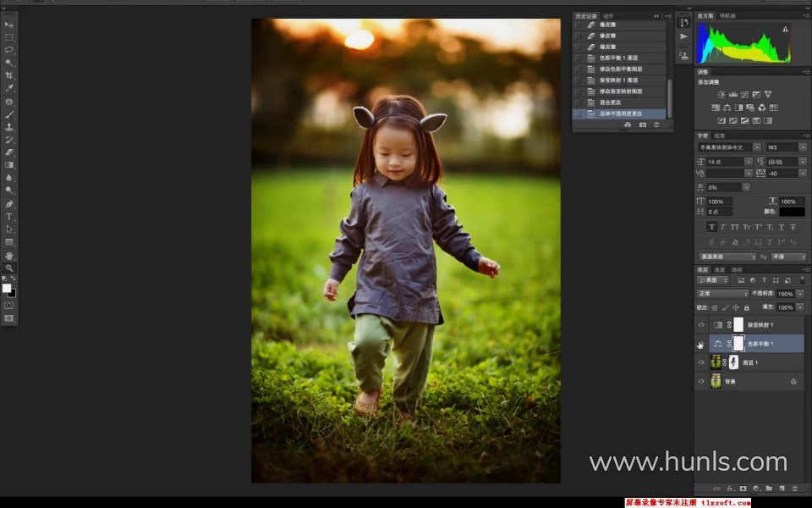The image size is (812, 508).
Task: Hide the 背景 layer
Action: pos(701,382)
